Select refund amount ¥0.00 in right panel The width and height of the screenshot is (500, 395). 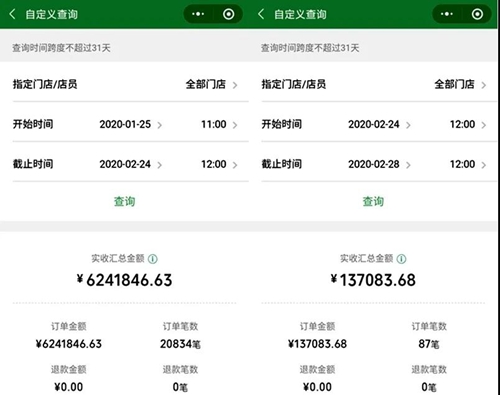click(x=317, y=387)
